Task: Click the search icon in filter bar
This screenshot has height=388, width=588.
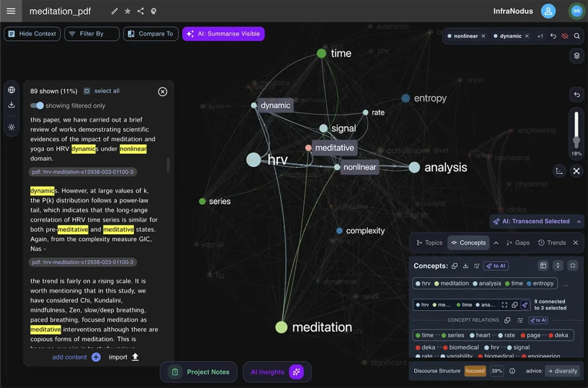Action: [x=577, y=36]
